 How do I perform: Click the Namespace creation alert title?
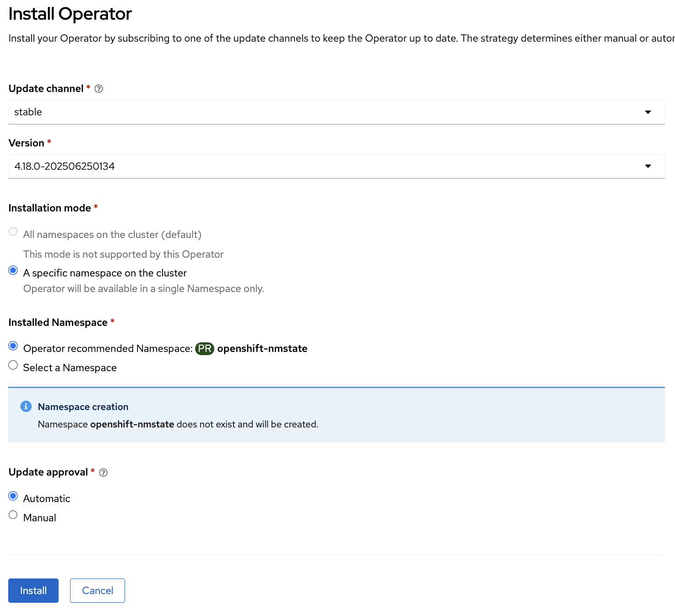(x=83, y=407)
